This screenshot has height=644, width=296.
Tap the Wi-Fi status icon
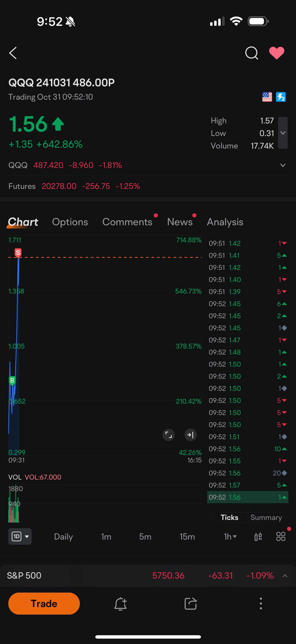[x=236, y=21]
